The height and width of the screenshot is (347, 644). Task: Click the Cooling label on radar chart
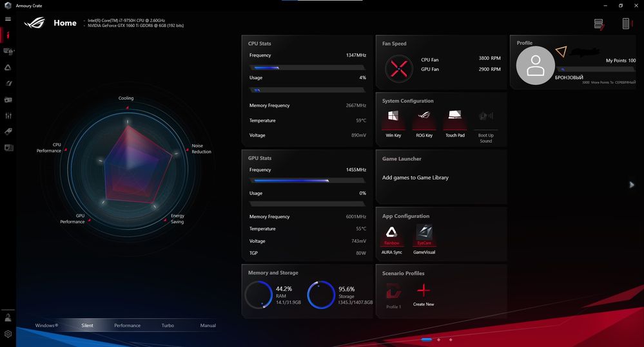pyautogui.click(x=126, y=98)
